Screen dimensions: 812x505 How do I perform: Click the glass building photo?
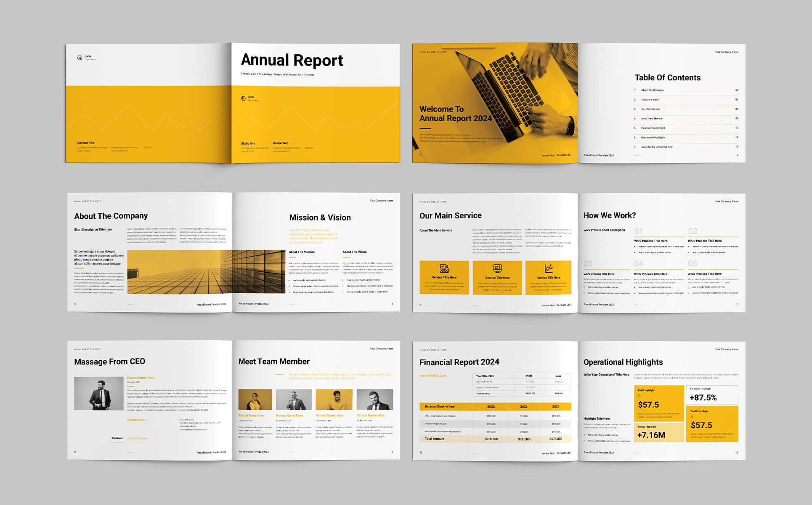click(x=206, y=272)
